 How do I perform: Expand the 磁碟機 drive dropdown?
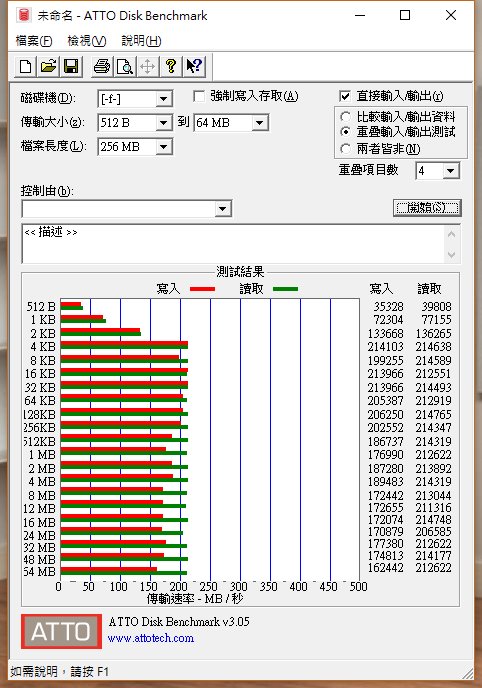pyautogui.click(x=164, y=99)
